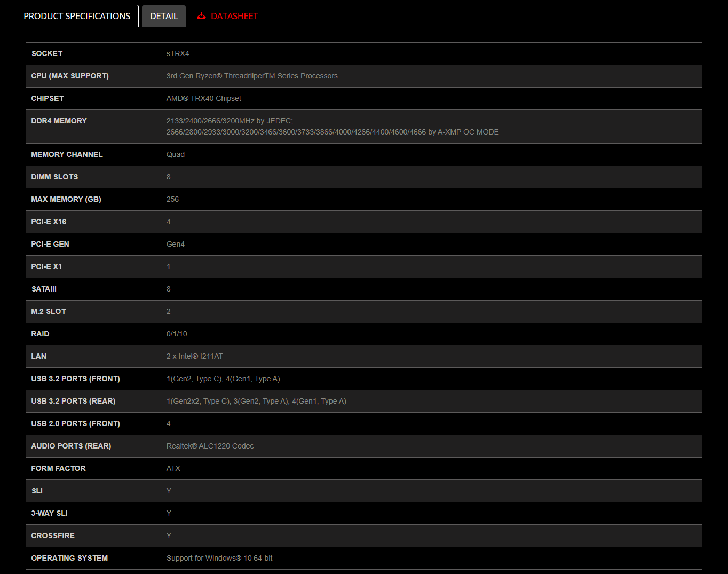728x574 pixels.
Task: Click the RAID 0/1/10 value
Action: [177, 334]
